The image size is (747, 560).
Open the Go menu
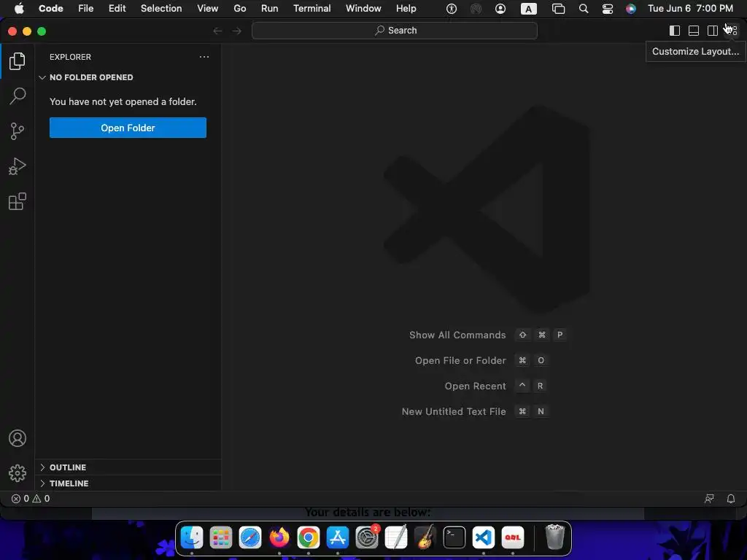[x=239, y=9]
